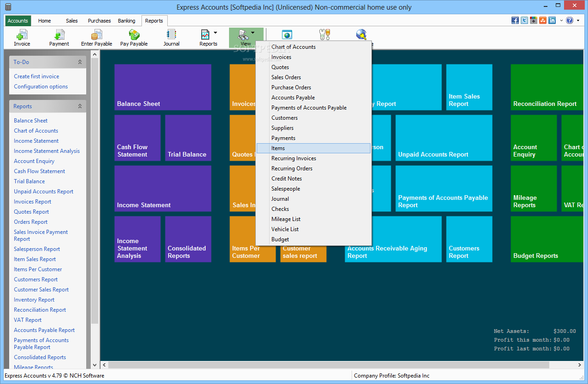The height and width of the screenshot is (384, 588).
Task: Open the Unpaid Accounts Report sidebar link
Action: click(43, 192)
